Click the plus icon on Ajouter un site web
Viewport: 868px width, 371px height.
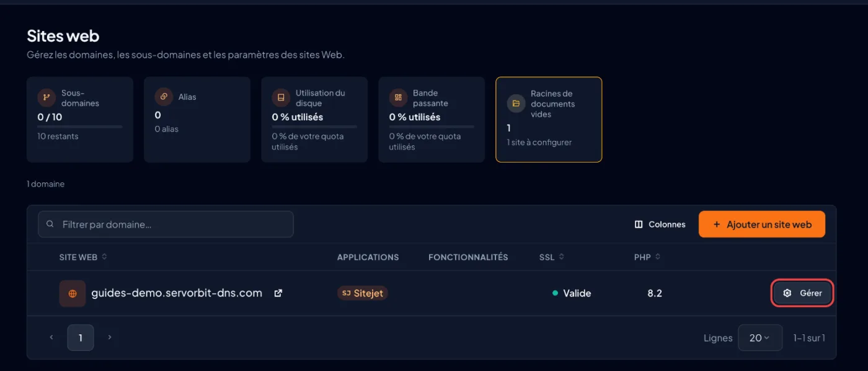pyautogui.click(x=717, y=225)
